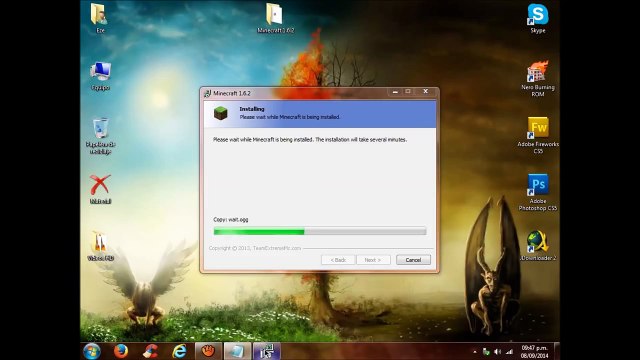Launch Nero Burning ROM shortcut
640x360 pixels.
point(538,79)
